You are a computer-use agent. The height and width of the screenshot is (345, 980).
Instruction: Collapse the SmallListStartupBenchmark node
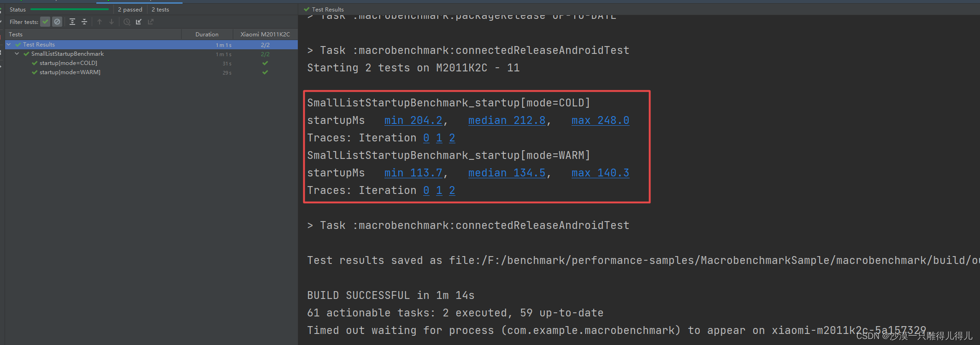pos(17,54)
